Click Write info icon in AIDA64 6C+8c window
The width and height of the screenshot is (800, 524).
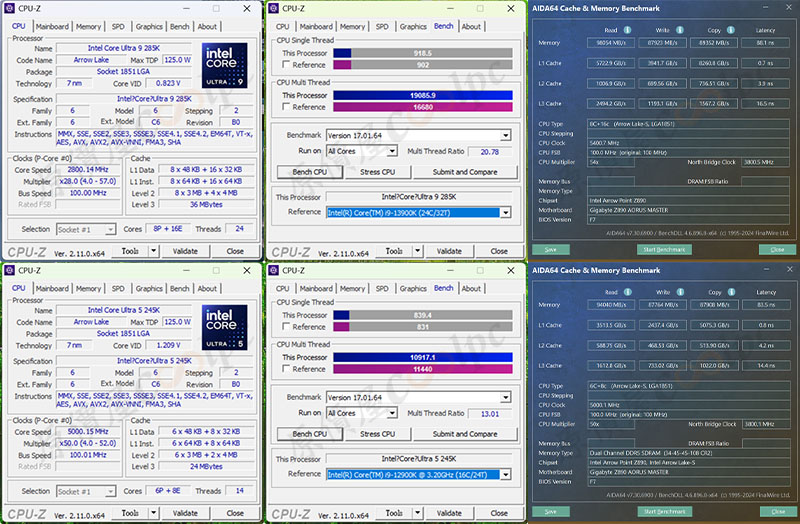coord(680,292)
